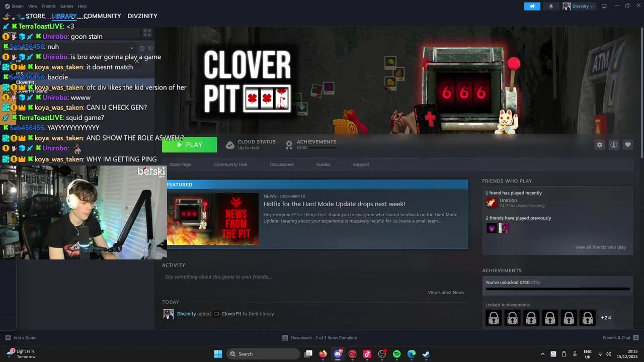Open the Steam announcements megaphone button
The height and width of the screenshot is (362, 644).
coord(532,6)
